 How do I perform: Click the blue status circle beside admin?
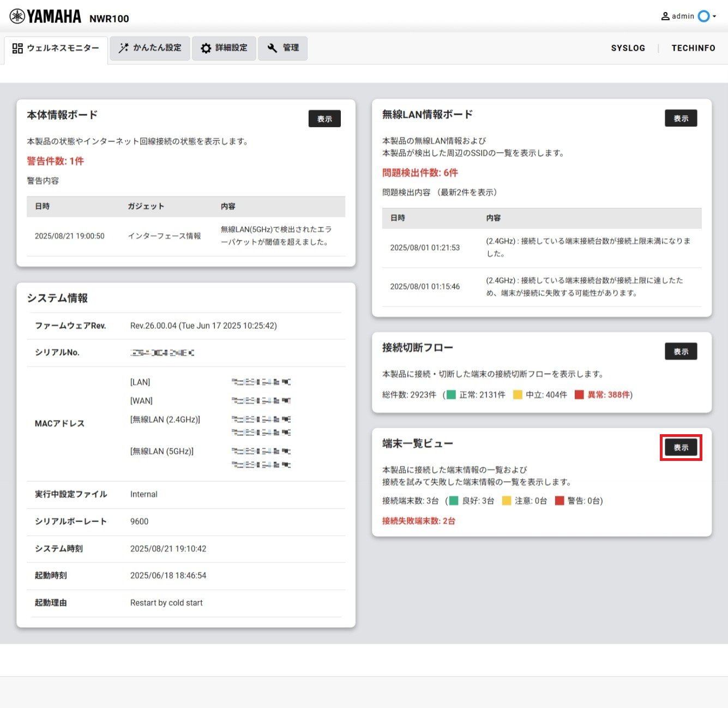pyautogui.click(x=703, y=16)
